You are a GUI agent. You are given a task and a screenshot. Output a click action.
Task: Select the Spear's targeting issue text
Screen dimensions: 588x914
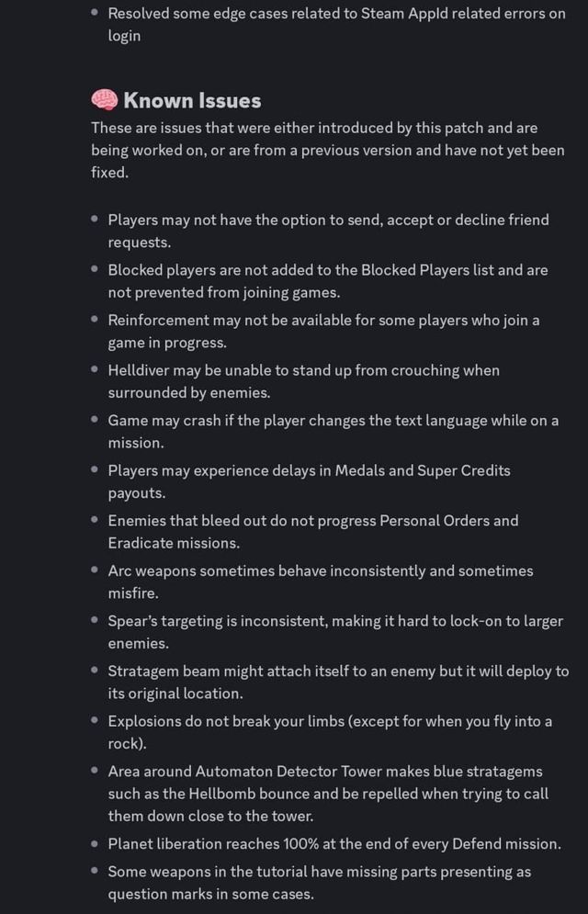pyautogui.click(x=335, y=631)
